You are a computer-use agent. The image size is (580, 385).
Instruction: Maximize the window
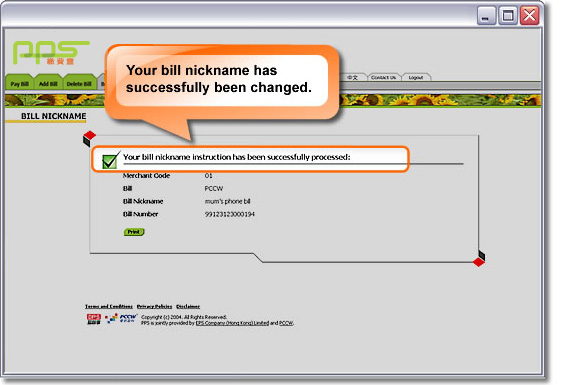click(508, 16)
